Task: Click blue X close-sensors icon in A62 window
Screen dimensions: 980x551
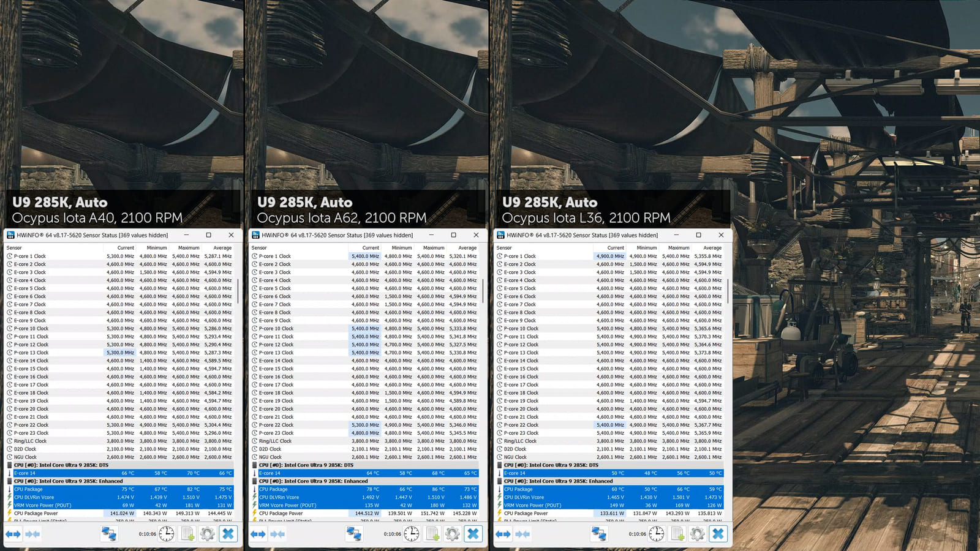Action: coord(473,534)
